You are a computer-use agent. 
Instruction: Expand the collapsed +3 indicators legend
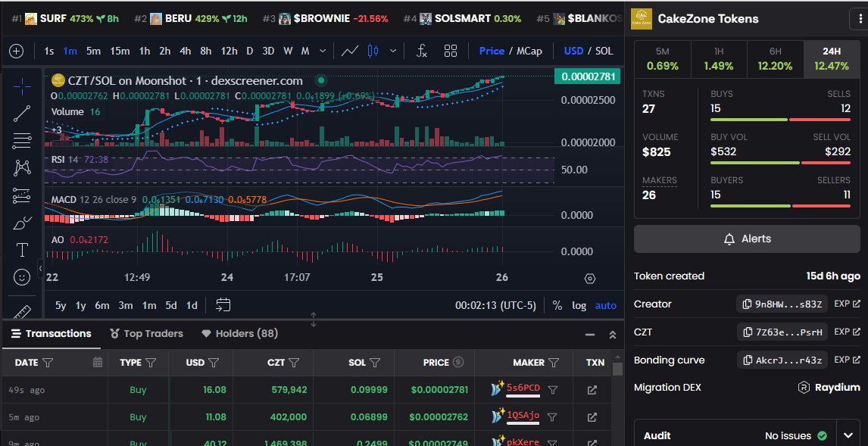pos(56,129)
